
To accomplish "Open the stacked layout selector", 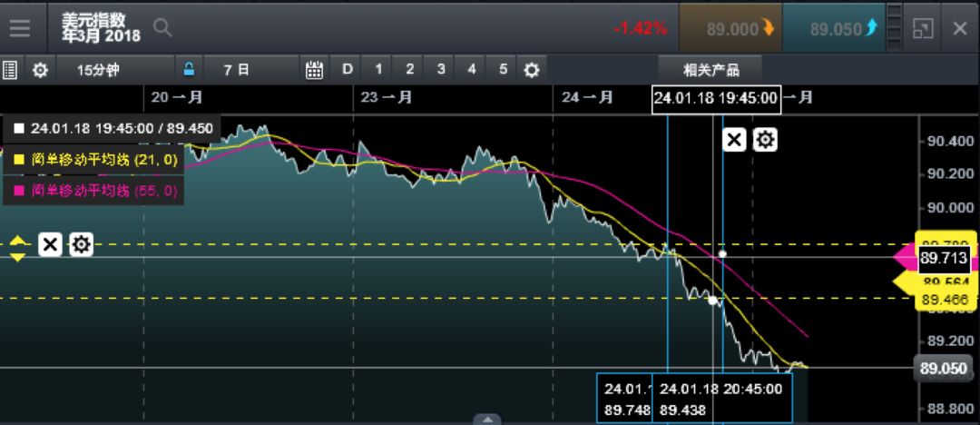I will [895, 29].
